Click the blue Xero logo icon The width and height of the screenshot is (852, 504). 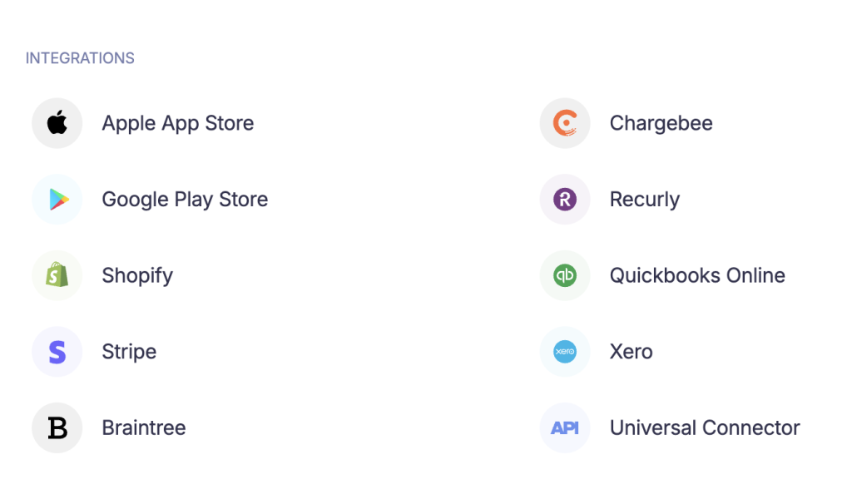pos(565,352)
